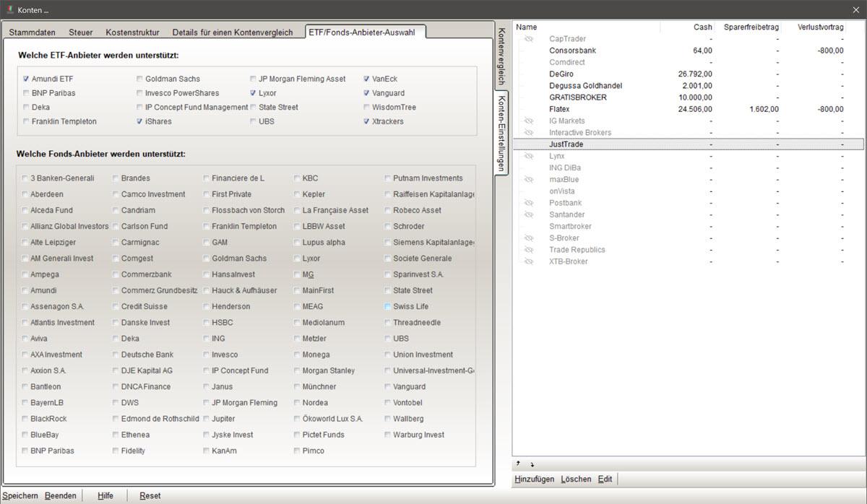Toggle hidden-eye icon for maxBlue
Viewport: 867px width, 504px height.
[x=528, y=180]
